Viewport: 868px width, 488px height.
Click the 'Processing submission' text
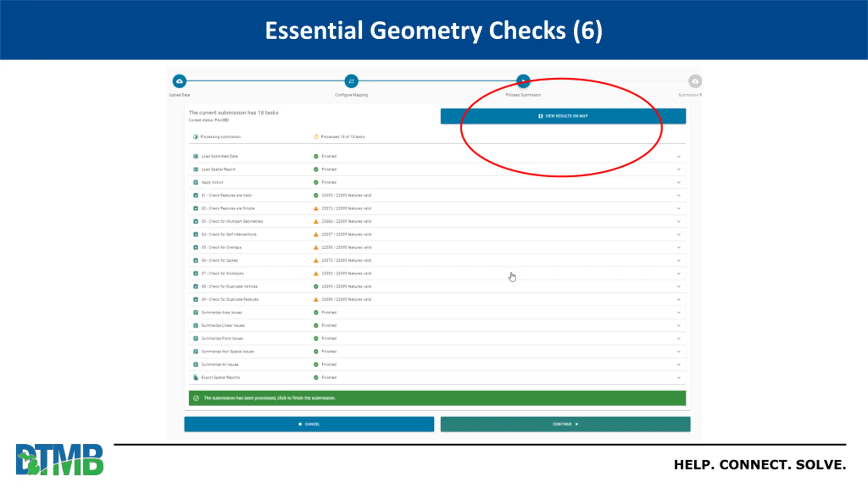[x=220, y=137]
